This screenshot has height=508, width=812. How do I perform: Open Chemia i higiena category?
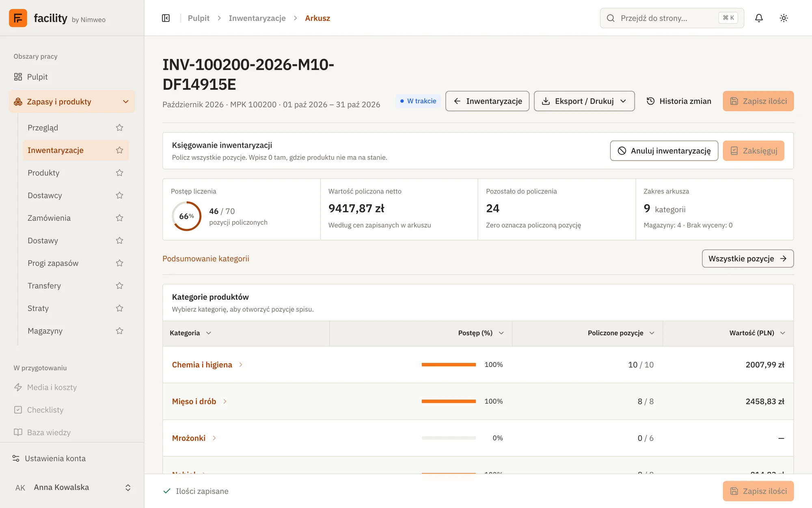point(207,365)
